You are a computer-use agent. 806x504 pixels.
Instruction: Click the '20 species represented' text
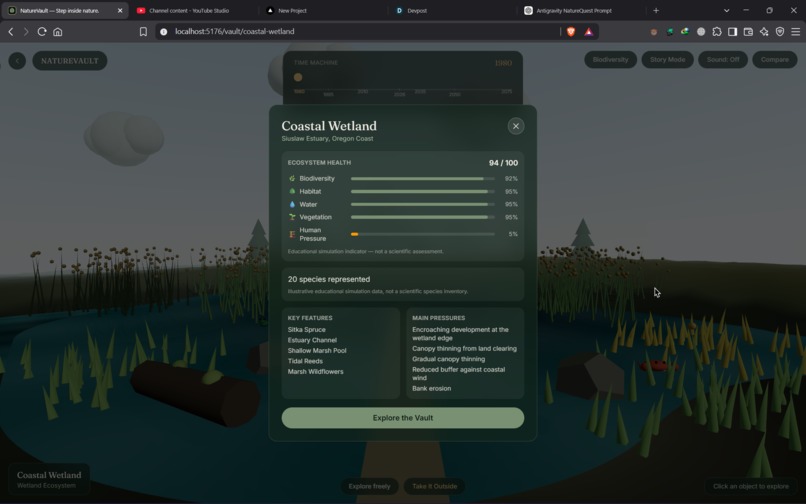[x=328, y=279]
